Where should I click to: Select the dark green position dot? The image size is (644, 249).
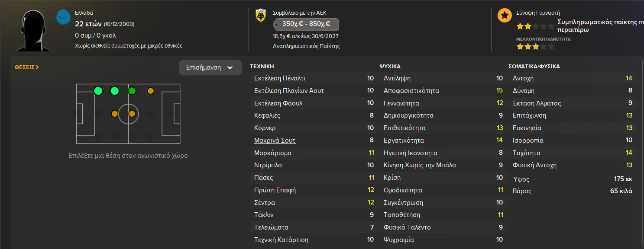coord(132,91)
